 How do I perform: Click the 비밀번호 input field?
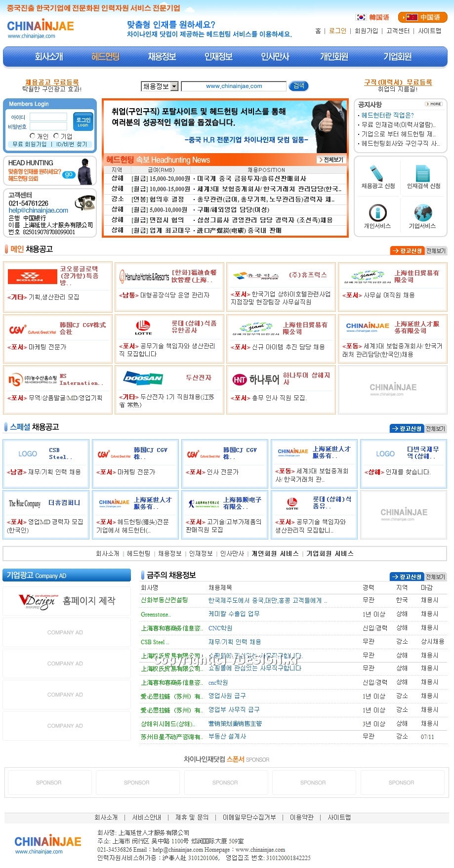(x=48, y=126)
